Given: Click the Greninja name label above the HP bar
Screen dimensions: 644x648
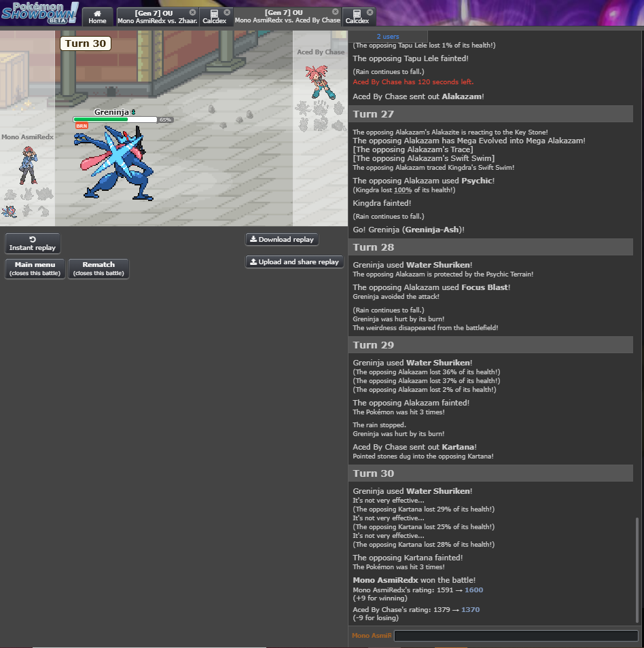Looking at the screenshot, I should pos(111,112).
